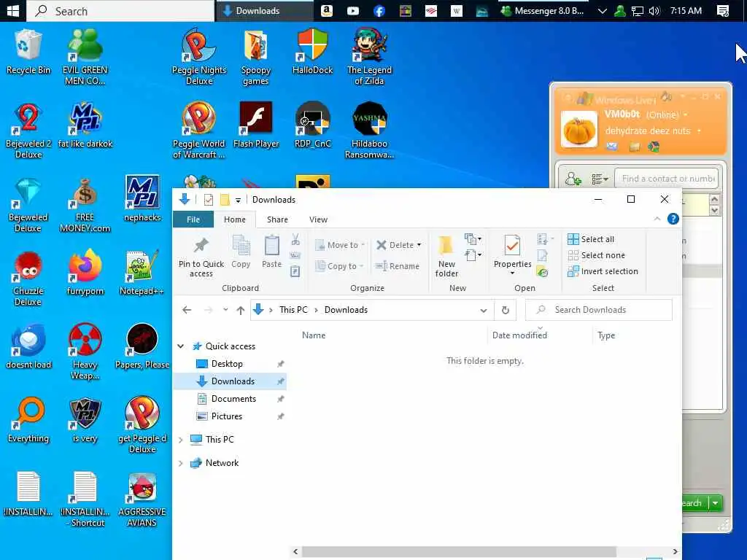The image size is (747, 560).
Task: Click Select none in the ribbon
Action: 596,255
